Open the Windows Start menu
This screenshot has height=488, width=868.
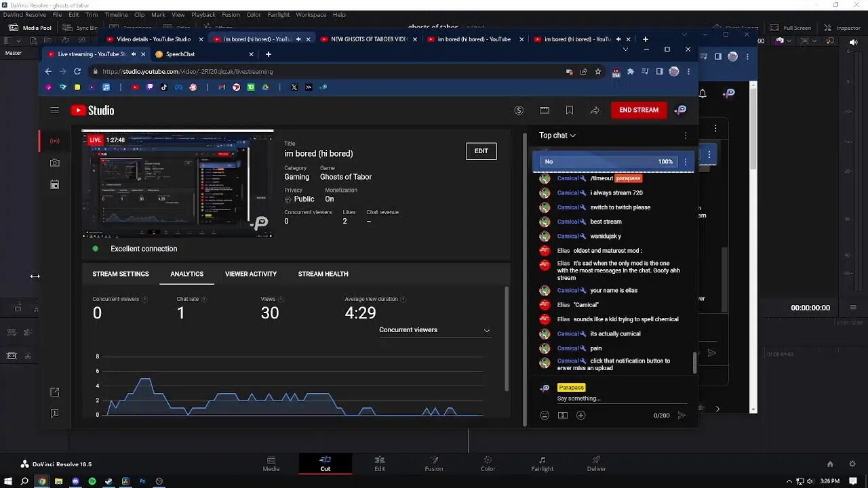[x=8, y=481]
